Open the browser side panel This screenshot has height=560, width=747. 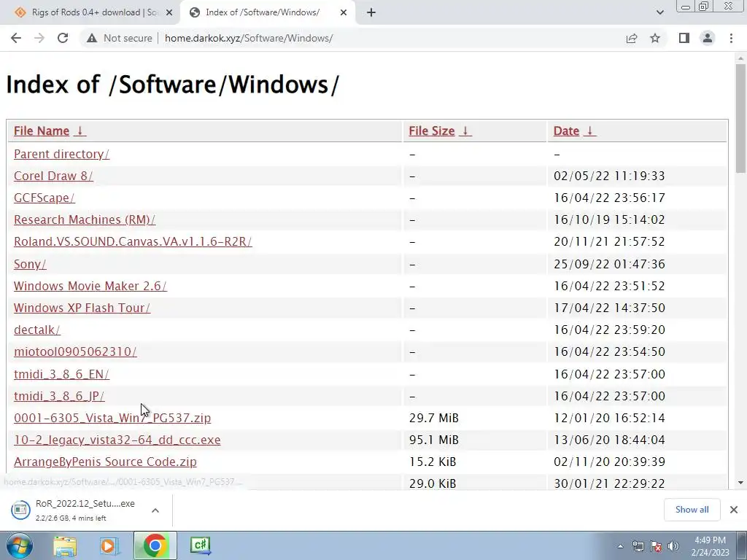pos(684,38)
